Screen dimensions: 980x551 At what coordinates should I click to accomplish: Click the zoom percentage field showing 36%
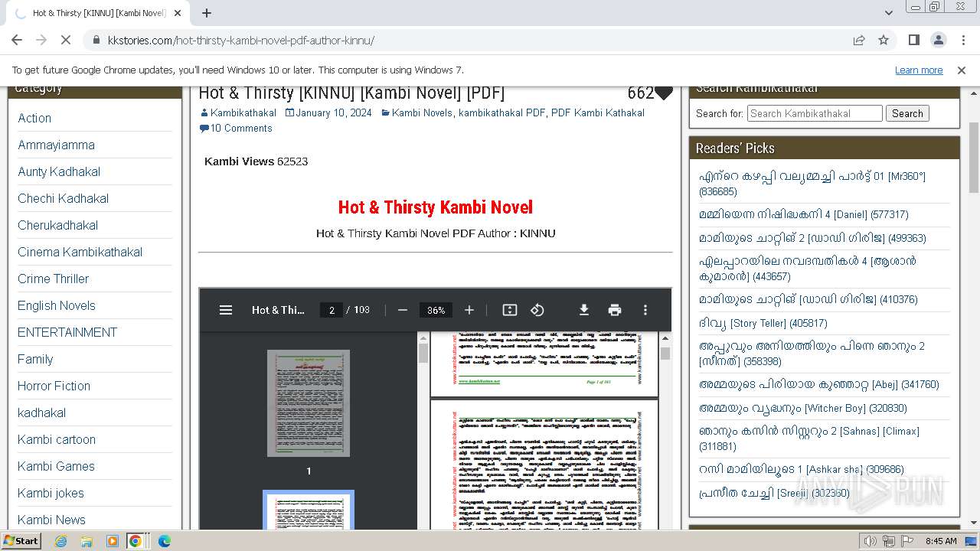point(436,310)
